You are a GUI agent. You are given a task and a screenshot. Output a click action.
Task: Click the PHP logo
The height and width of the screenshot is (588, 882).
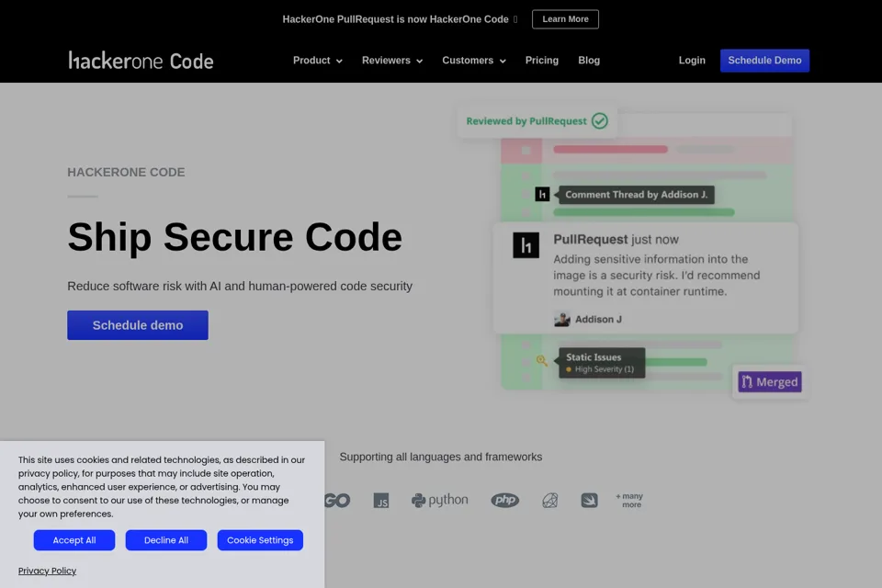pos(505,500)
